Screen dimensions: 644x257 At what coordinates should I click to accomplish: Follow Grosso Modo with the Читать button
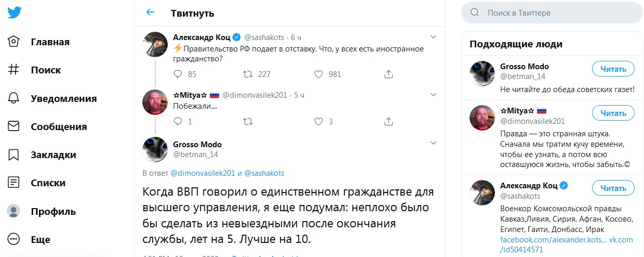(x=613, y=68)
